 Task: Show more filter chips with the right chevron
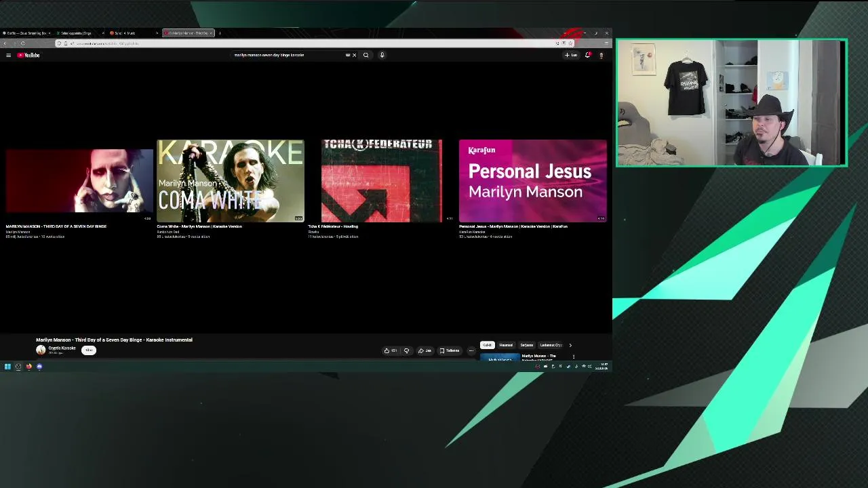(570, 345)
